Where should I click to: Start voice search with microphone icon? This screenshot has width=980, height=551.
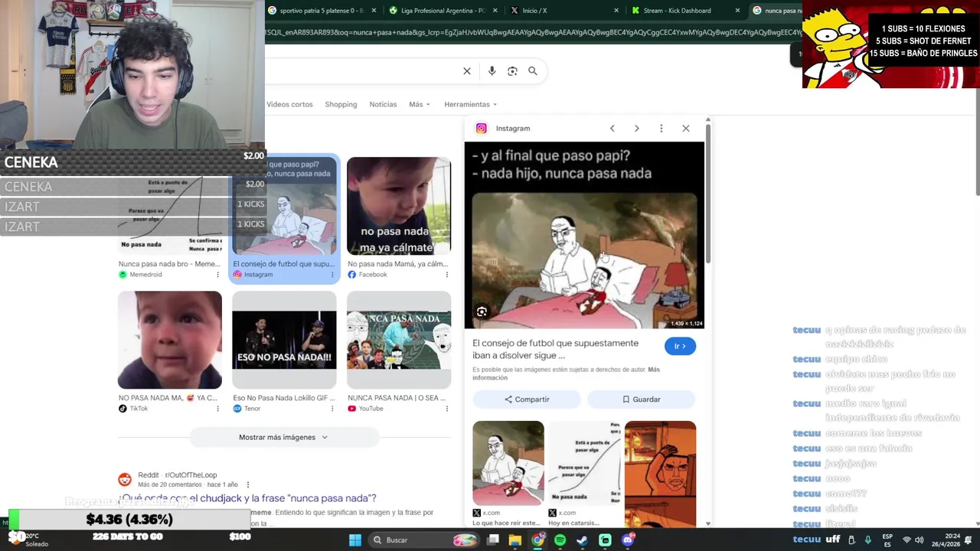pyautogui.click(x=492, y=71)
